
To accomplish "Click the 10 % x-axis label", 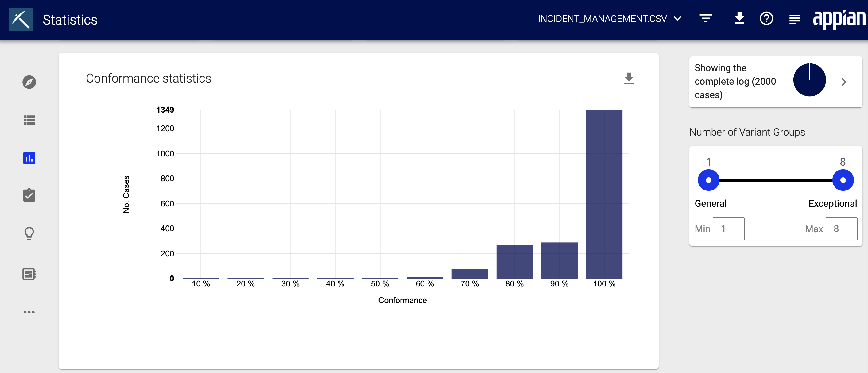I will tap(201, 284).
